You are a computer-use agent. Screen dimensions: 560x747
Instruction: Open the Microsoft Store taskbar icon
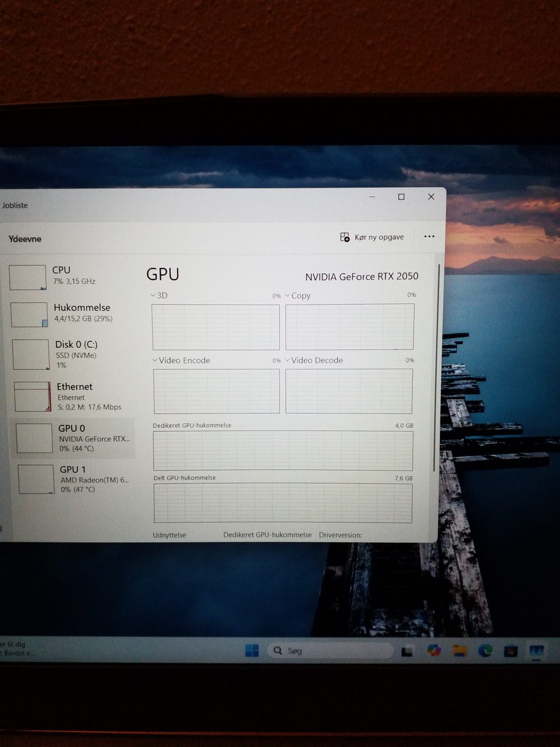pyautogui.click(x=511, y=651)
